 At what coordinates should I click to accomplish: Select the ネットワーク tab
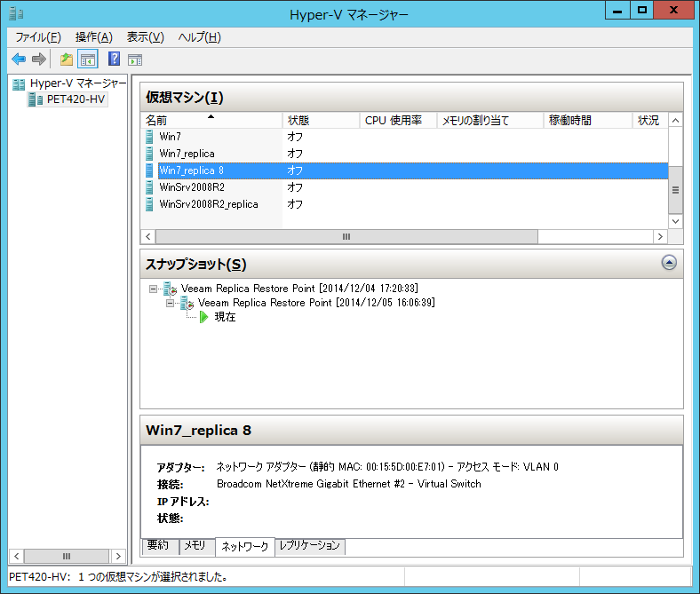244,546
